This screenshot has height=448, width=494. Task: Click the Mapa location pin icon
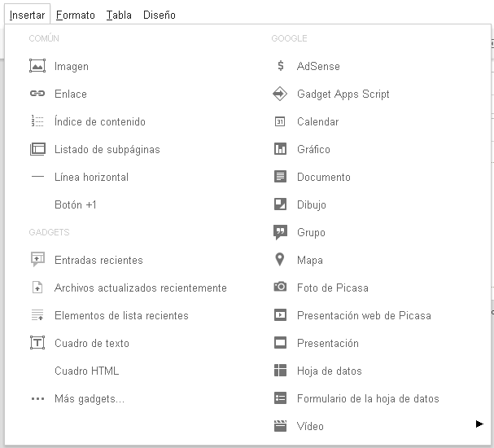click(x=281, y=260)
